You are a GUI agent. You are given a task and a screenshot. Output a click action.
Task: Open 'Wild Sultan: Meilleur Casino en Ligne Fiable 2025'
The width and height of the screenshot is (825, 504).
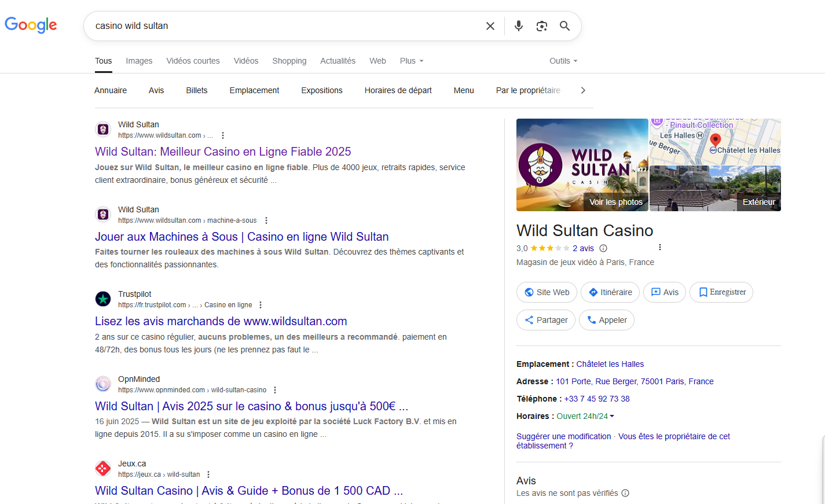(223, 152)
